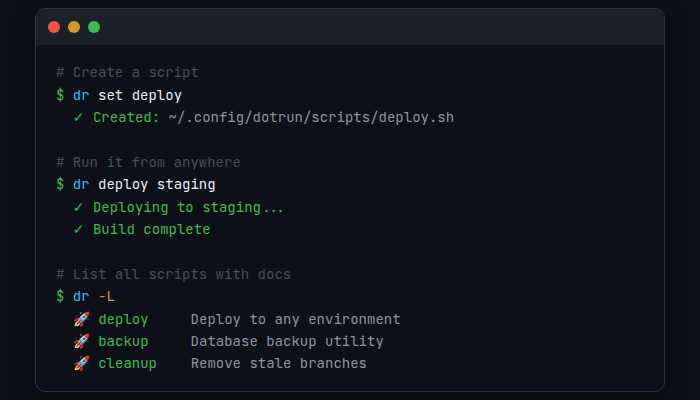The width and height of the screenshot is (700, 400).
Task: Click the checkmark before Deploying to staging
Action: (79, 207)
